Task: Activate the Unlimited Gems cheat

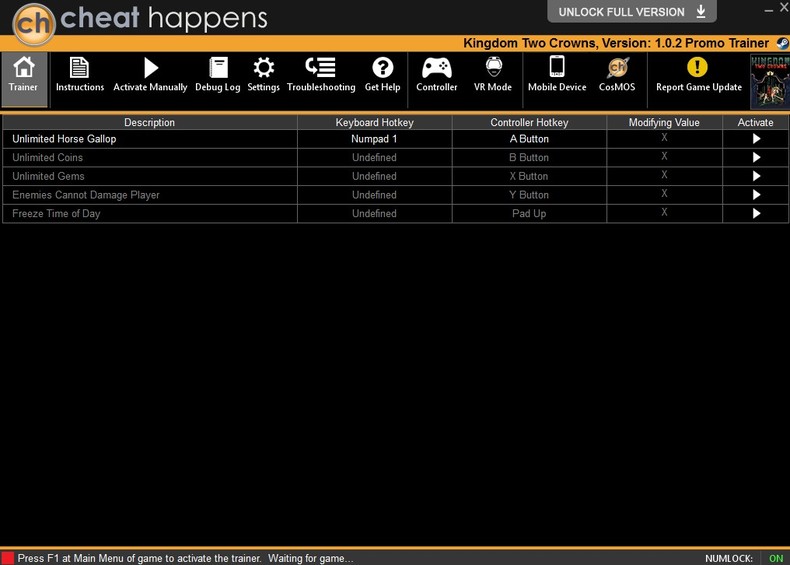Action: (x=756, y=176)
